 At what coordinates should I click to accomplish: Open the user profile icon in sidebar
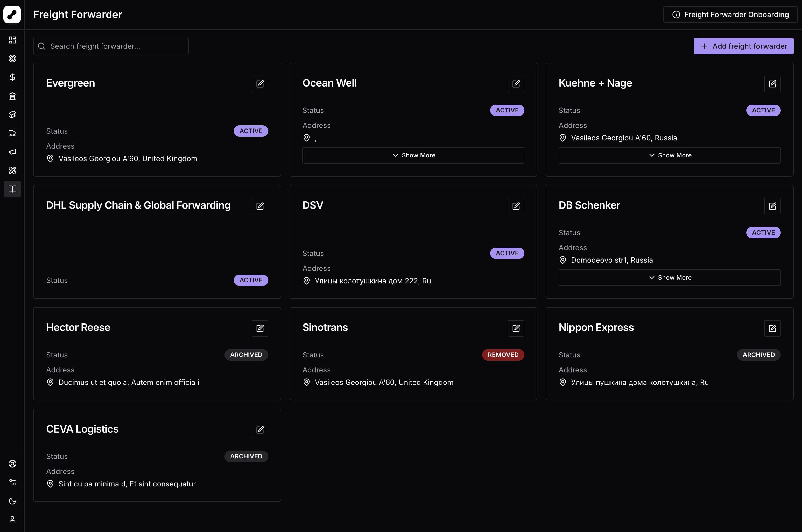point(12,520)
